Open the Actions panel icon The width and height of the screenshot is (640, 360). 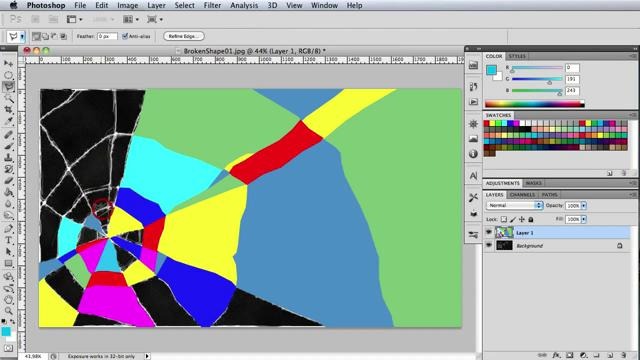point(473,102)
